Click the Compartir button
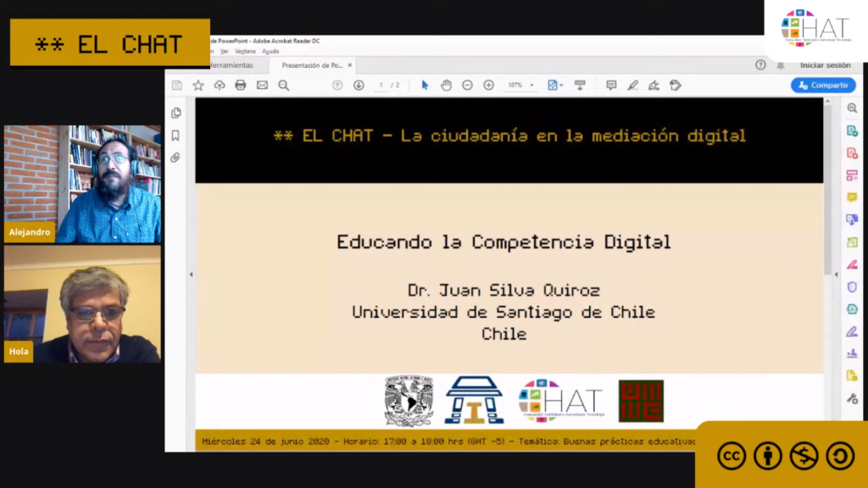868x488 pixels. point(823,86)
